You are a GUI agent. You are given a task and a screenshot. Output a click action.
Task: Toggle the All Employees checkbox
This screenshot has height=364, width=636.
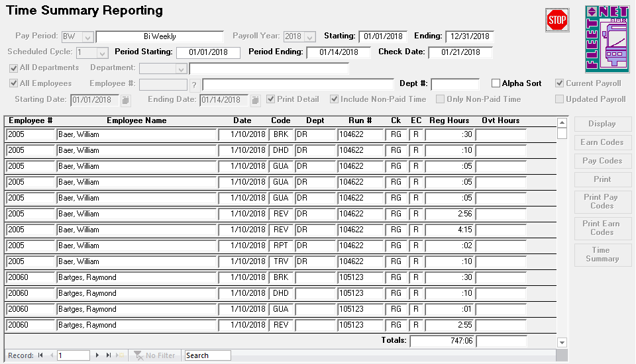click(x=13, y=83)
